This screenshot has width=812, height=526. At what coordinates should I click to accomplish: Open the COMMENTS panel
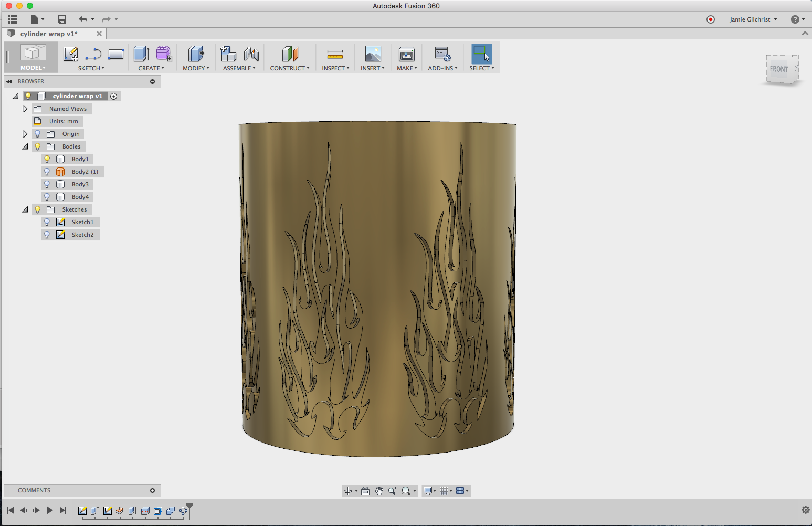click(x=34, y=490)
